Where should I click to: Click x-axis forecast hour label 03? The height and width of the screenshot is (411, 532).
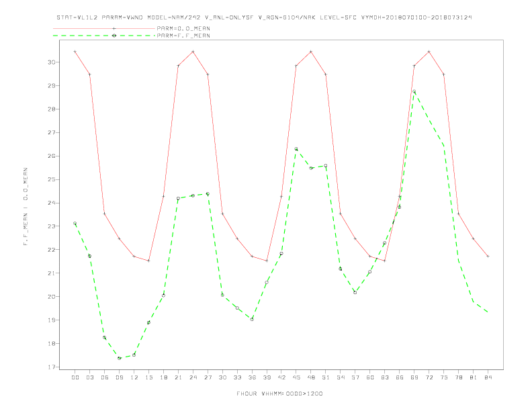pos(89,377)
